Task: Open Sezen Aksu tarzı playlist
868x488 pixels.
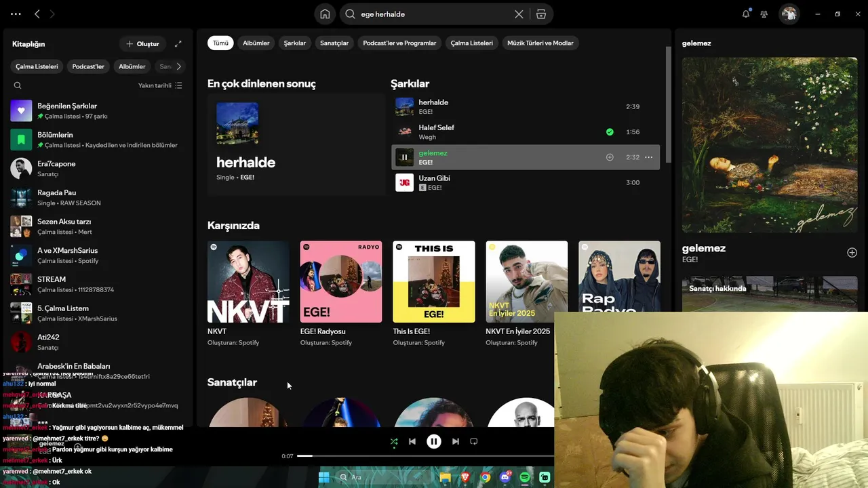Action: click(x=98, y=226)
